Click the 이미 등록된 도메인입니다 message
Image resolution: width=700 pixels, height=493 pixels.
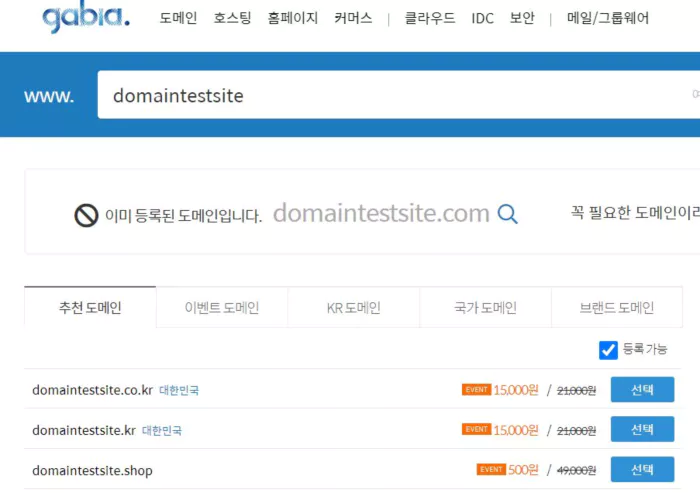(183, 216)
